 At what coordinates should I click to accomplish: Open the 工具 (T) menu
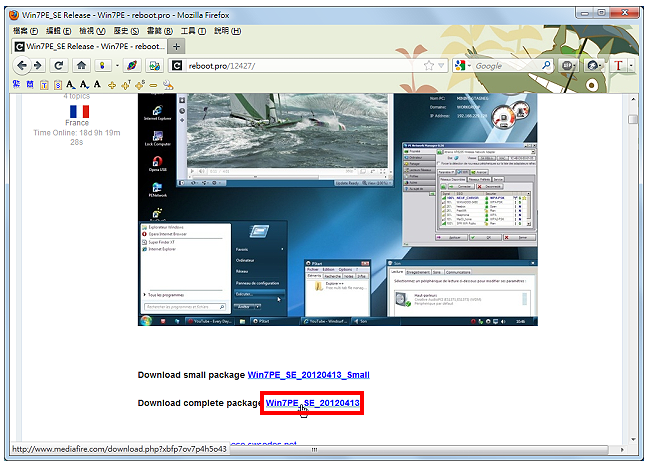[193, 31]
